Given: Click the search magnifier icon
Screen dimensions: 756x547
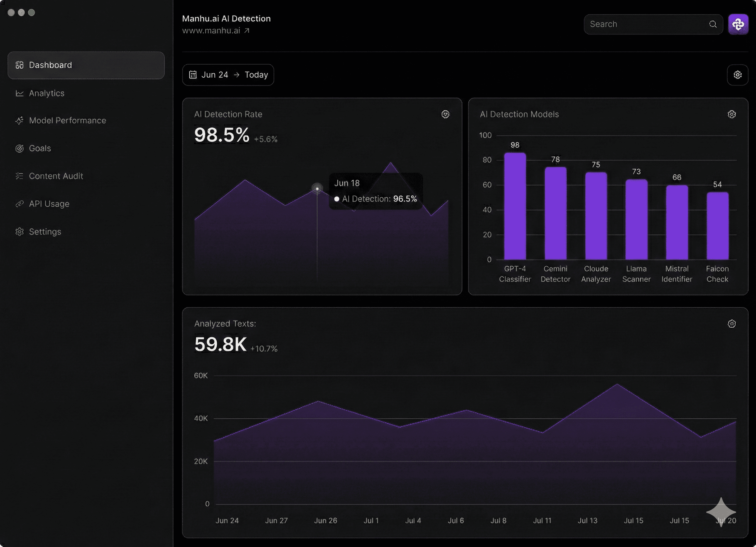Looking at the screenshot, I should [713, 24].
